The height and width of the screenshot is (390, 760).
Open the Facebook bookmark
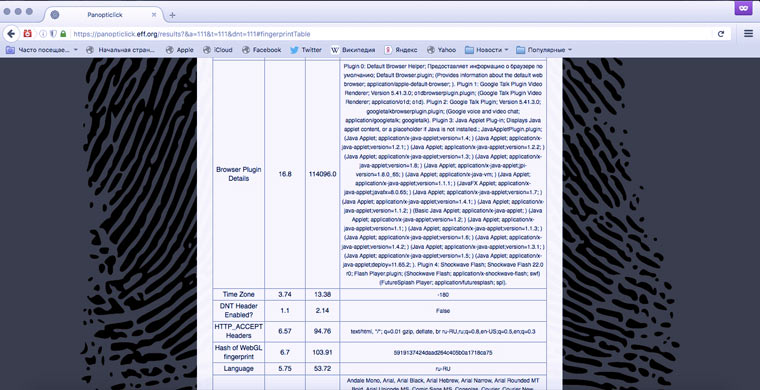point(262,49)
